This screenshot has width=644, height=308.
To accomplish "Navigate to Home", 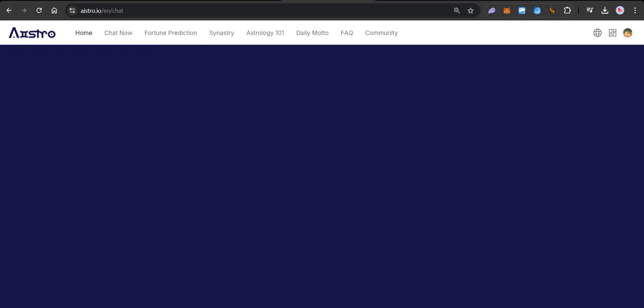I will [x=84, y=33].
